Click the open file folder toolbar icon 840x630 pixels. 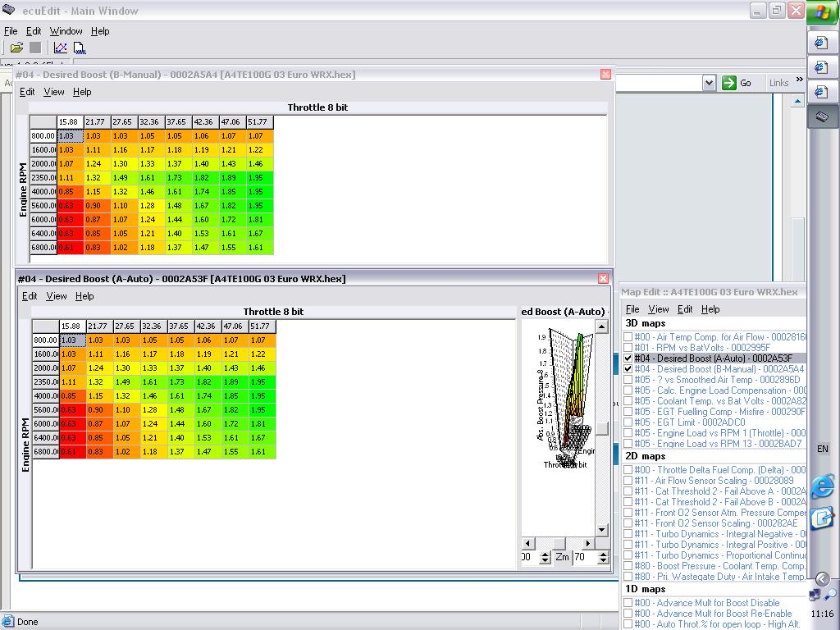16,48
